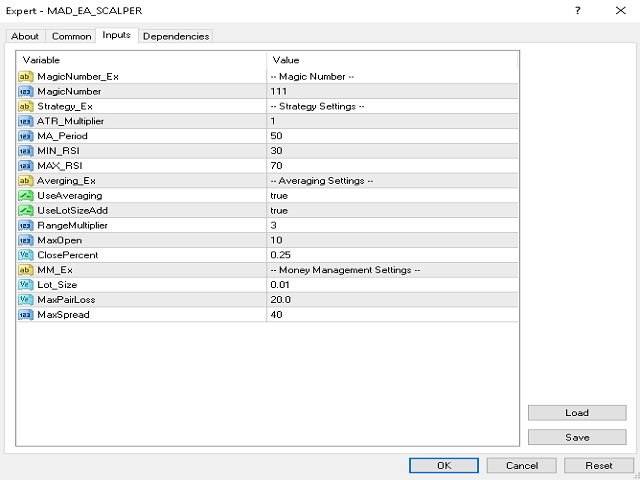Click the integer icon beside MA_Period

[x=26, y=136]
